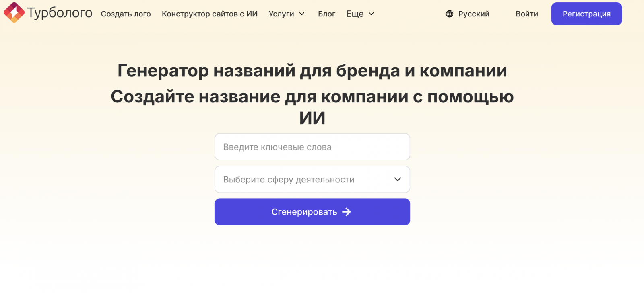Click the Войти link
Viewport: 644px width, 293px height.
(x=526, y=13)
